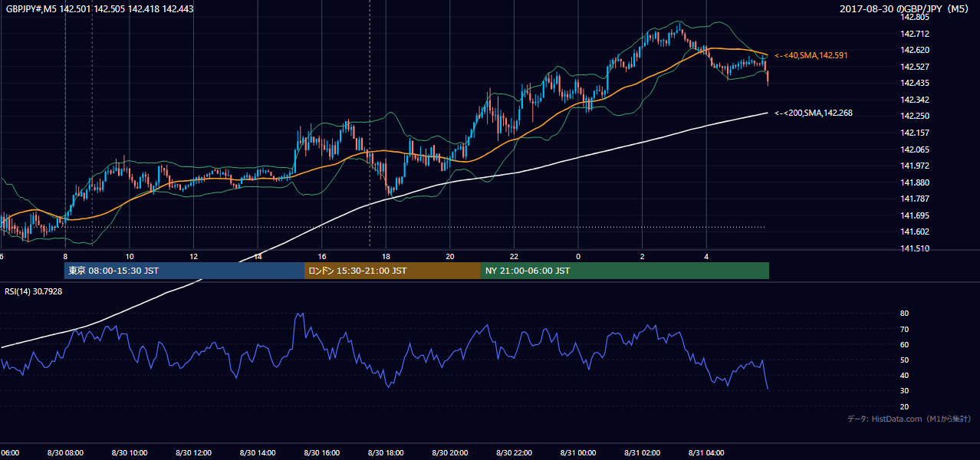Click the 8/30 10:00 bottom time label
980x460 pixels.
tap(129, 453)
